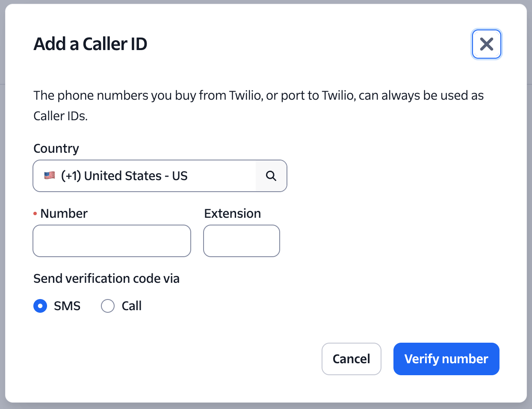Click the search magnifier icon in country field

(271, 175)
